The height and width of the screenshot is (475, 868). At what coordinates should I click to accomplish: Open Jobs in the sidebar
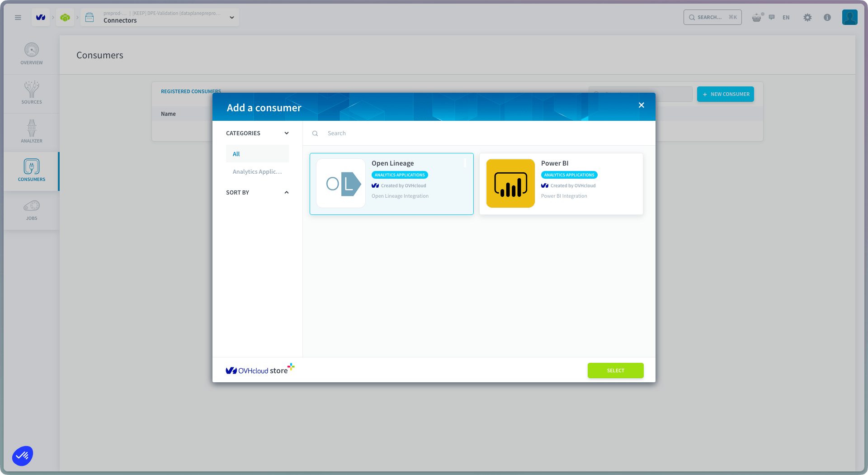tap(32, 210)
